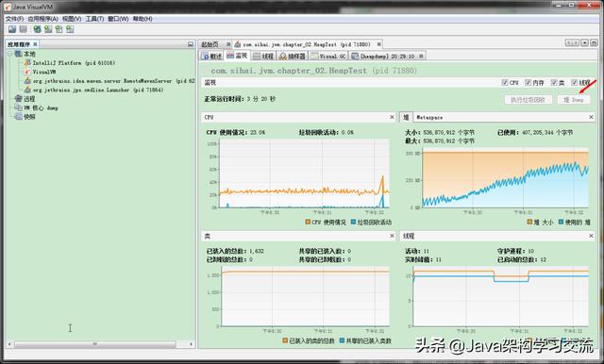Toggle the 线程 checkbox

coord(574,83)
